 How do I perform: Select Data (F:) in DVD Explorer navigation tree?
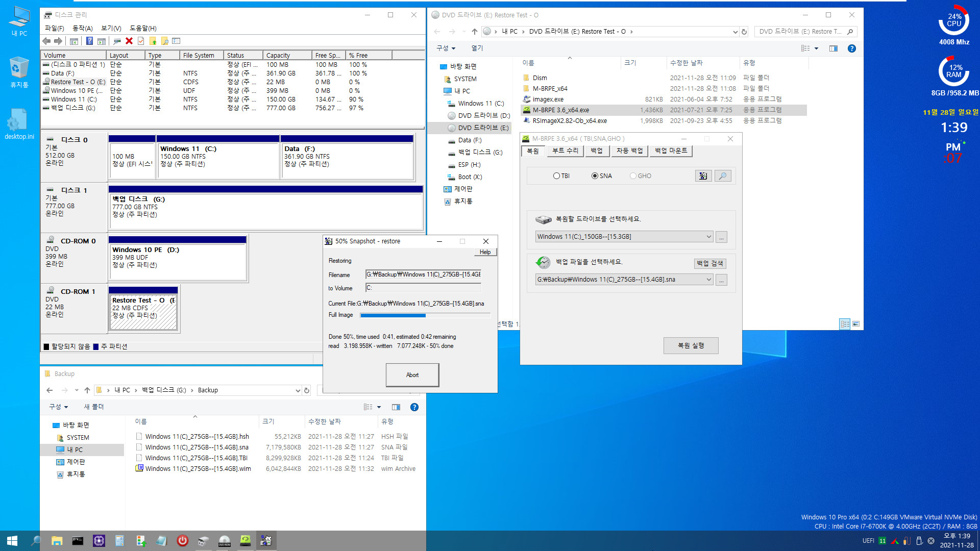point(469,140)
